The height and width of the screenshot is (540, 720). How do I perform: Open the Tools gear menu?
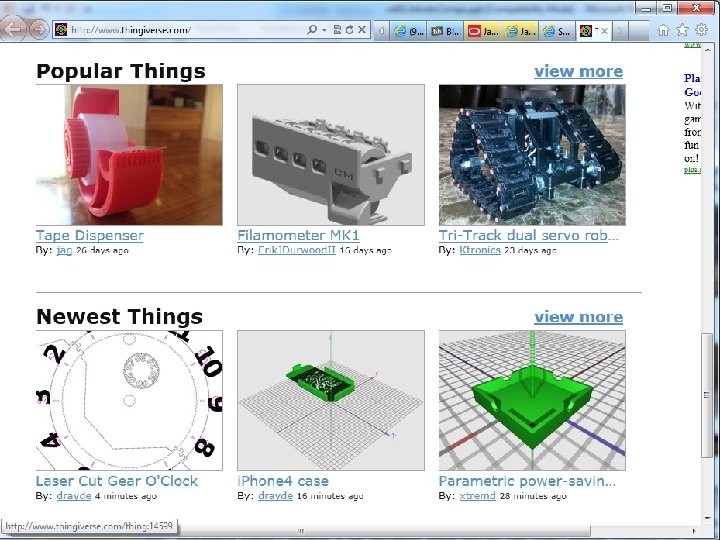point(702,30)
